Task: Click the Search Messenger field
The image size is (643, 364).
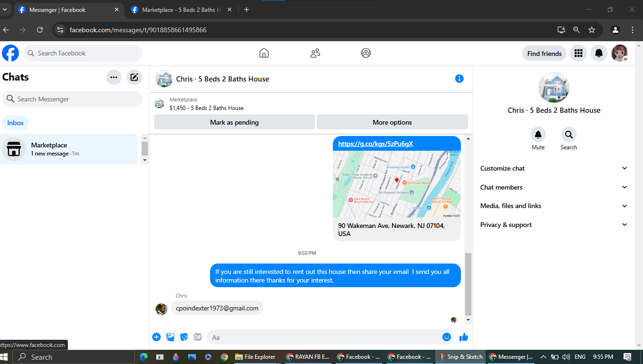Action: (72, 99)
